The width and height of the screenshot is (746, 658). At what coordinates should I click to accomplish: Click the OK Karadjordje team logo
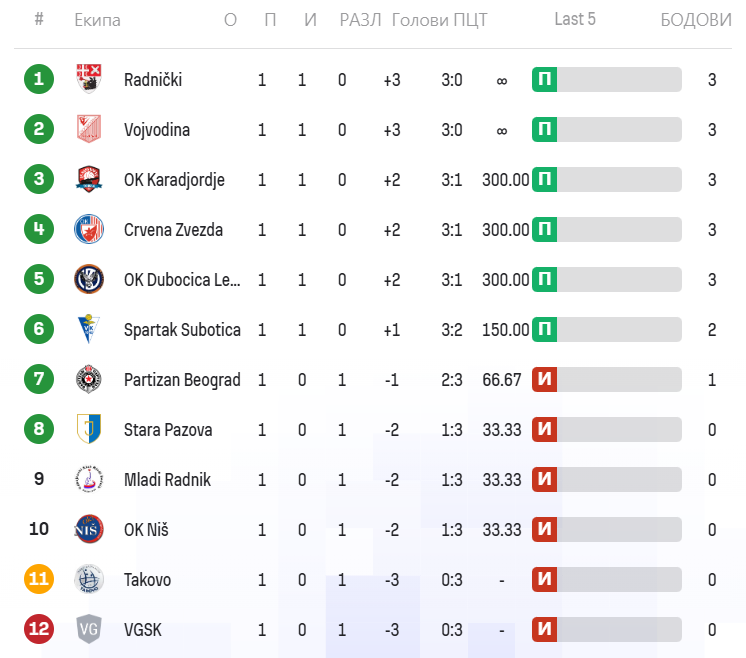89,179
